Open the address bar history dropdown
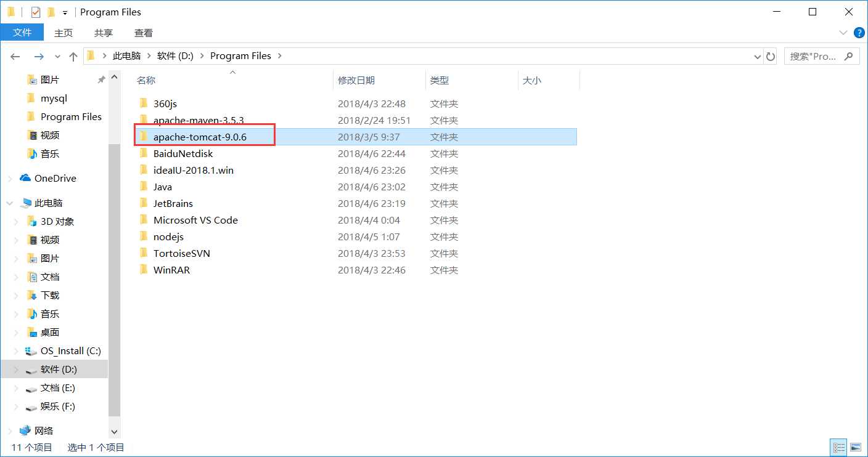868x457 pixels. tap(758, 56)
